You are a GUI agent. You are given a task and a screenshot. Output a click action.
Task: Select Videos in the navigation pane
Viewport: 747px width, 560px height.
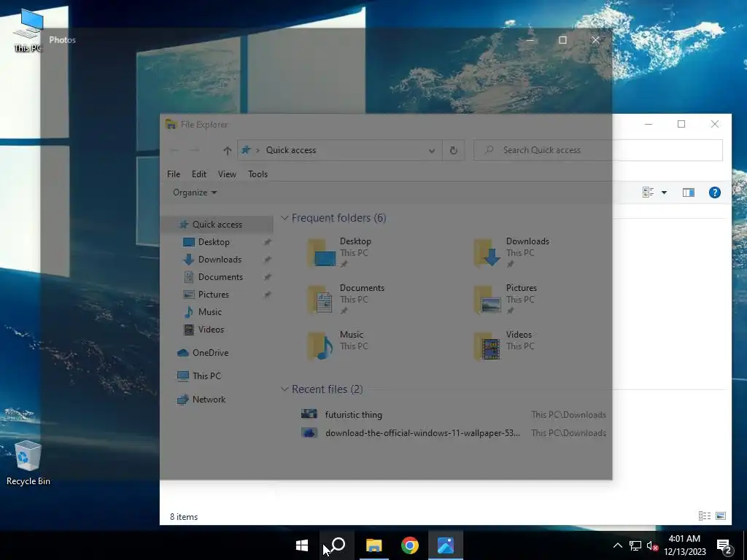211,330
